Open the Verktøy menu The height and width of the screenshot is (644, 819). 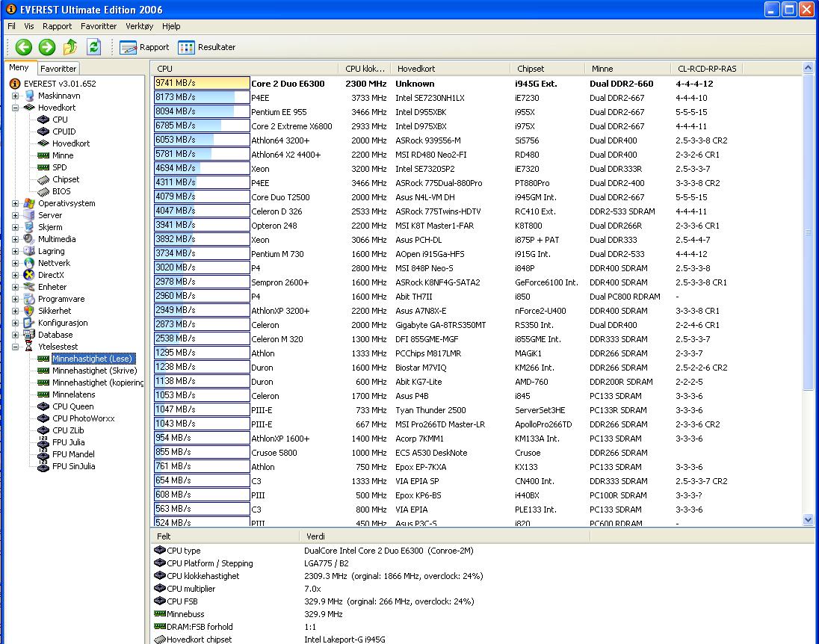point(140,26)
